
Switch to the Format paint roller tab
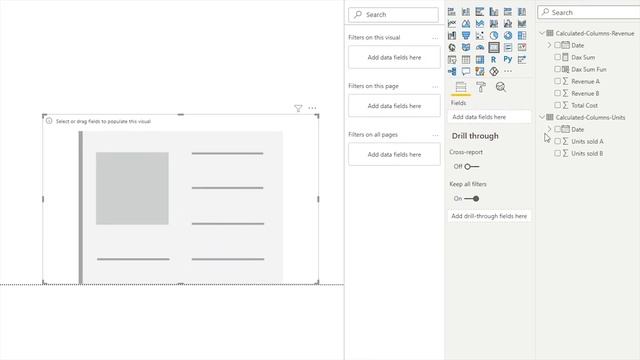click(x=481, y=87)
